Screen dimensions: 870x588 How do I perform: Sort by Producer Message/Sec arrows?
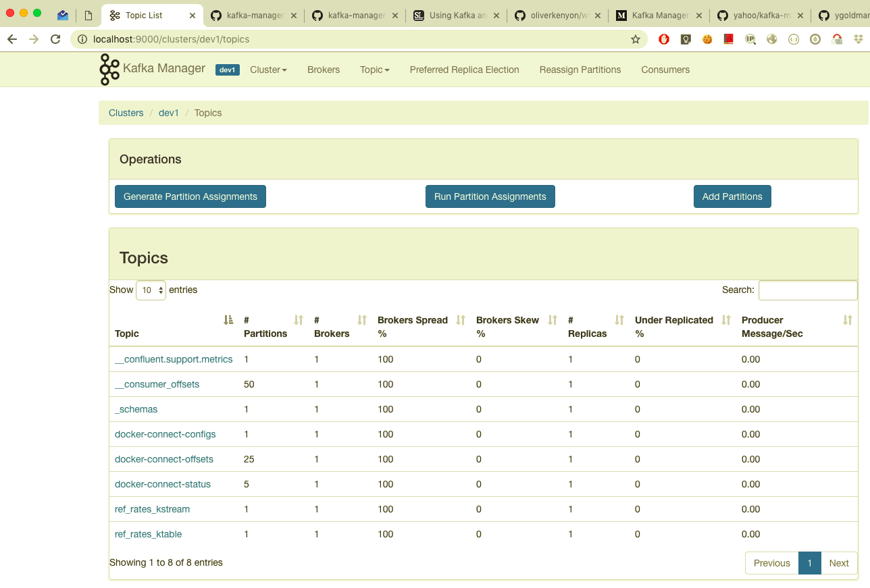click(848, 320)
